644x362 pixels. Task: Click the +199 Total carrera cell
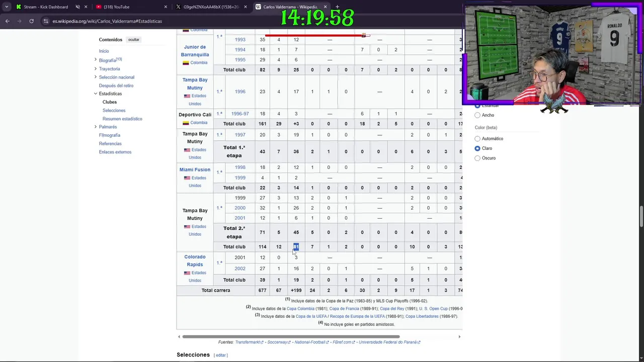point(296,291)
